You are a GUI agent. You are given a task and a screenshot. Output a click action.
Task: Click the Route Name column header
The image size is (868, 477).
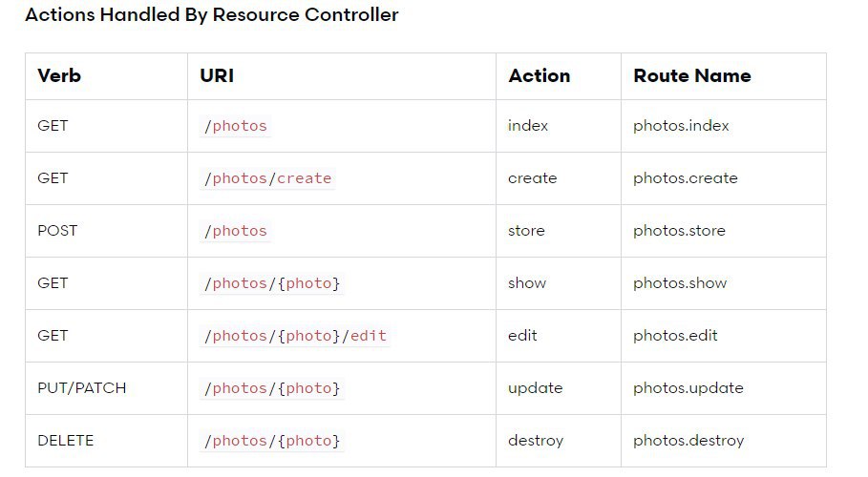(692, 75)
